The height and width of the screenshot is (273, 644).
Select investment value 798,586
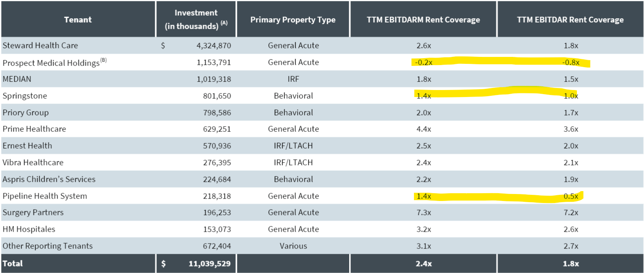(x=217, y=113)
